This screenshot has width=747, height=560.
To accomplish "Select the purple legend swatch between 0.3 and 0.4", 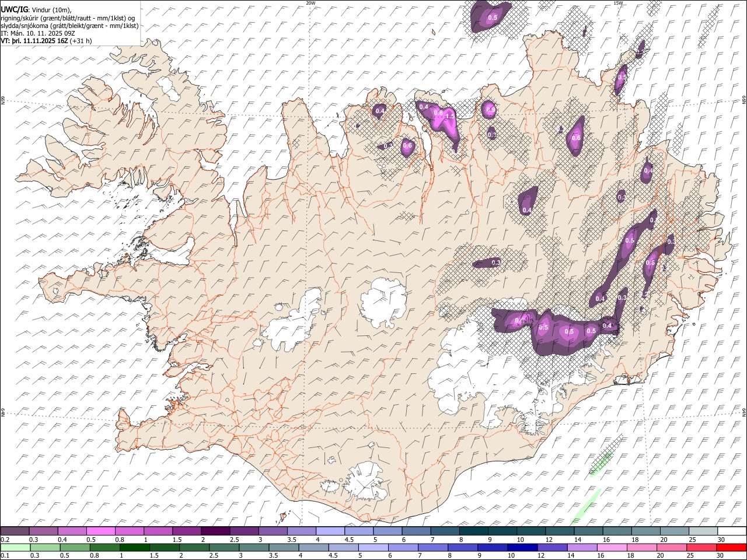I will coord(44,531).
